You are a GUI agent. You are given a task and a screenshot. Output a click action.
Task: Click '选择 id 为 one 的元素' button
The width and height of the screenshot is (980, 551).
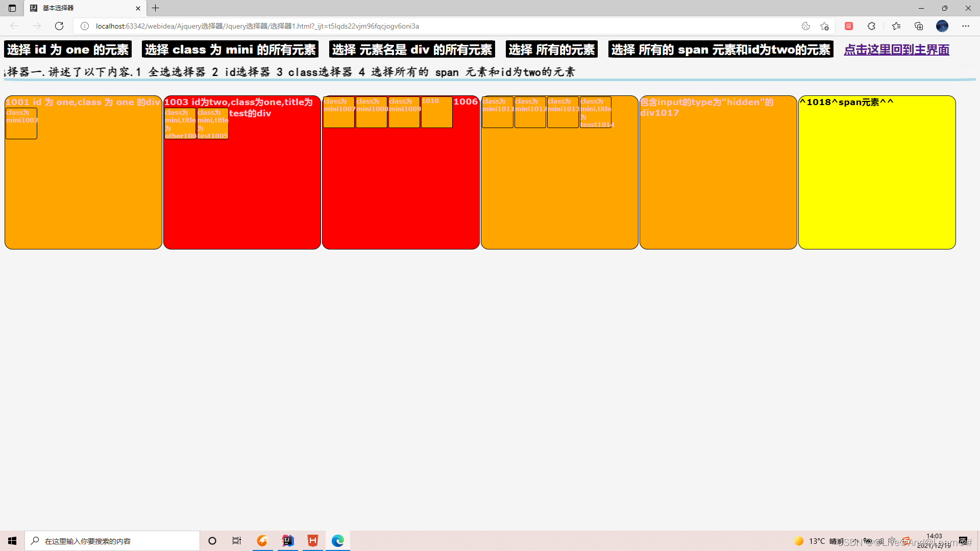click(x=68, y=49)
